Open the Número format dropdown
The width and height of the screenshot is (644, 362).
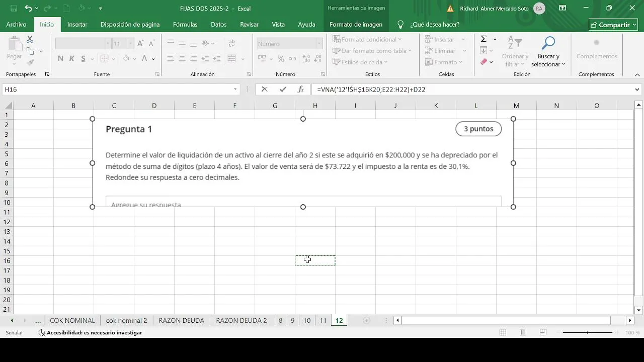point(319,44)
